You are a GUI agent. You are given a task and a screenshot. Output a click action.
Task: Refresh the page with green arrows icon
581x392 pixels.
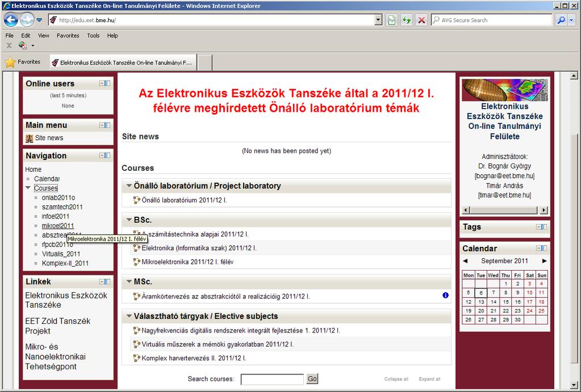pyautogui.click(x=407, y=20)
